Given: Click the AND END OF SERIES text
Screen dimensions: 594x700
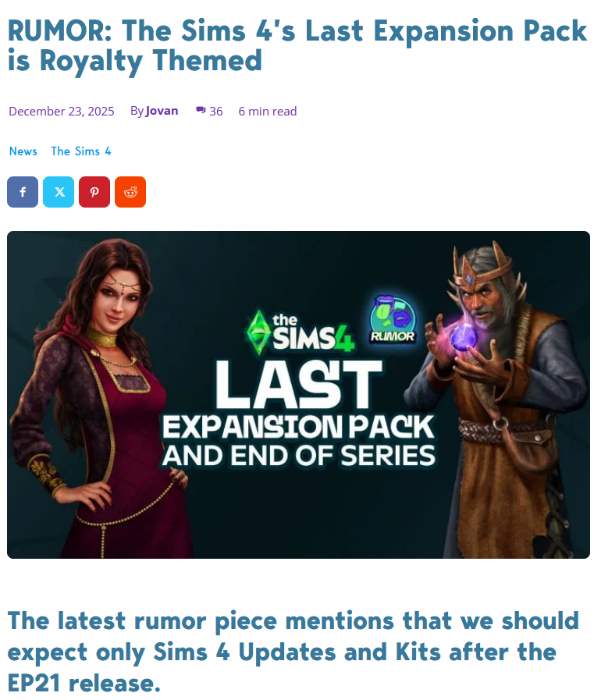Looking at the screenshot, I should [298, 456].
